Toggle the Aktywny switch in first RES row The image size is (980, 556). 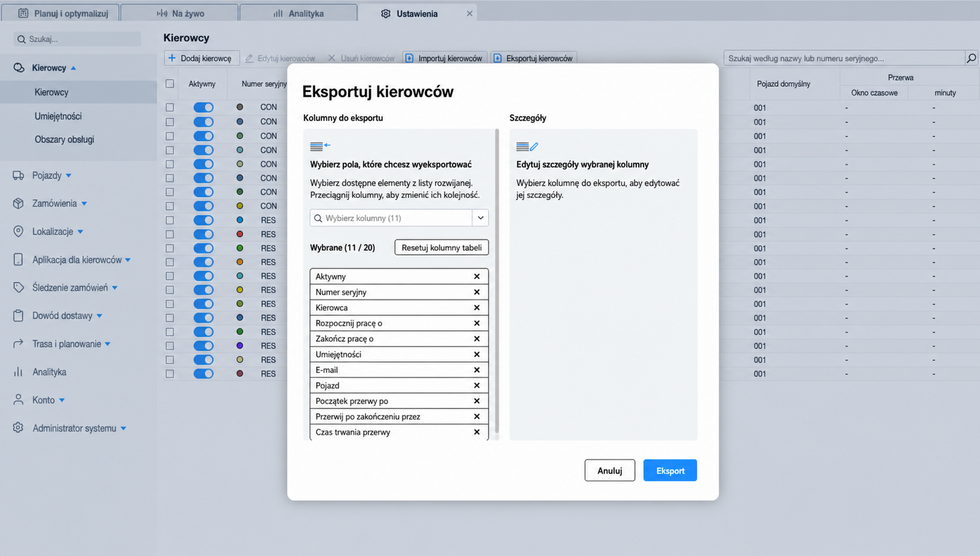[203, 220]
